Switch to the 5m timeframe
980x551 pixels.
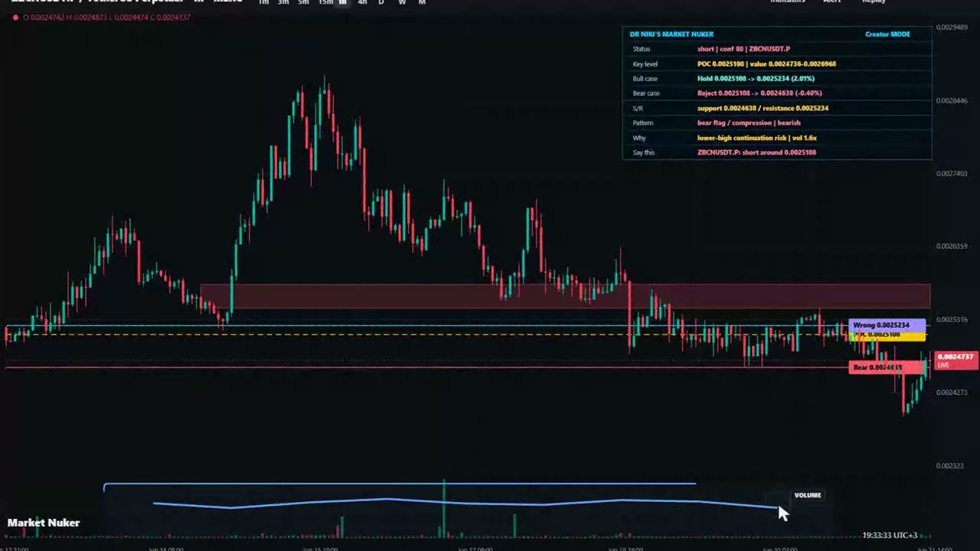303,2
